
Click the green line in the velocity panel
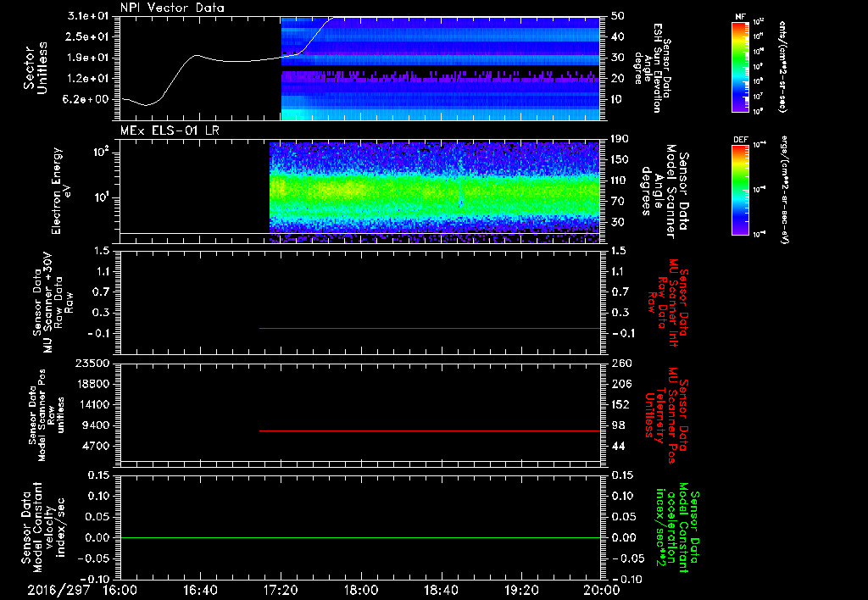point(360,537)
